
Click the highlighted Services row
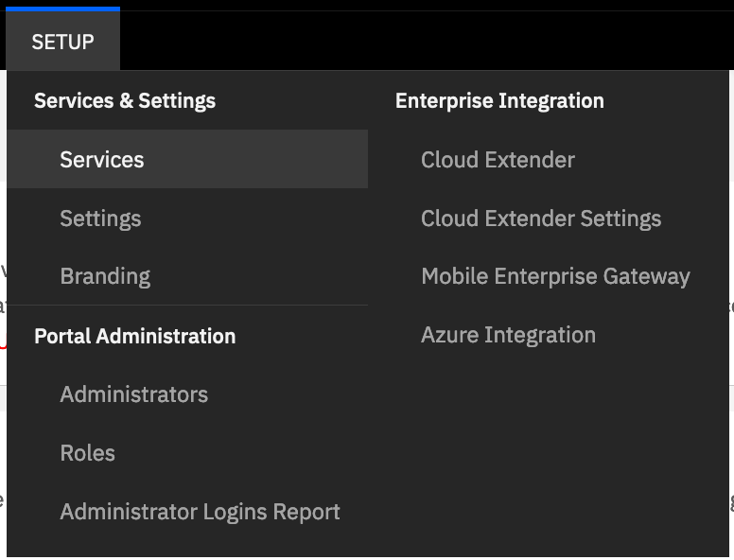pyautogui.click(x=187, y=159)
